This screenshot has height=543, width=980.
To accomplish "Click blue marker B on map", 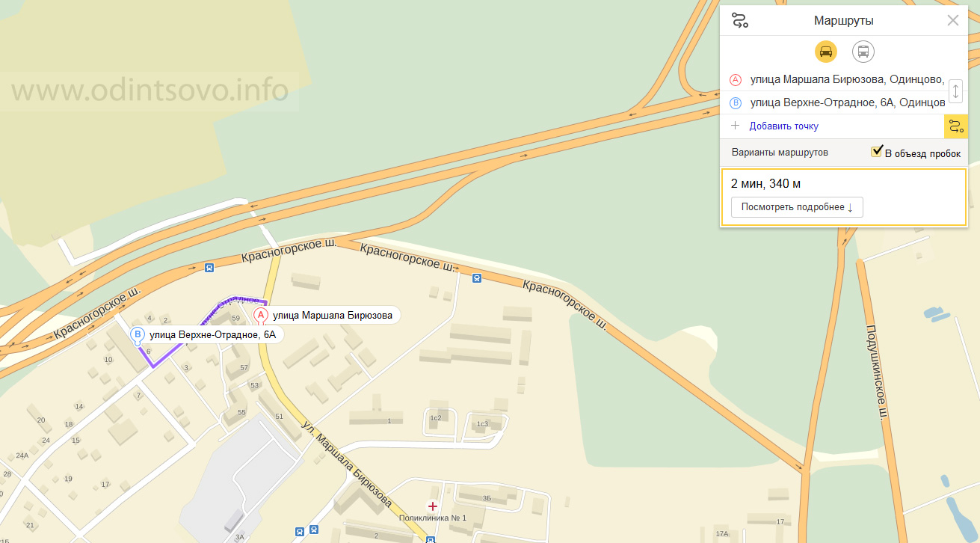I will coord(137,335).
